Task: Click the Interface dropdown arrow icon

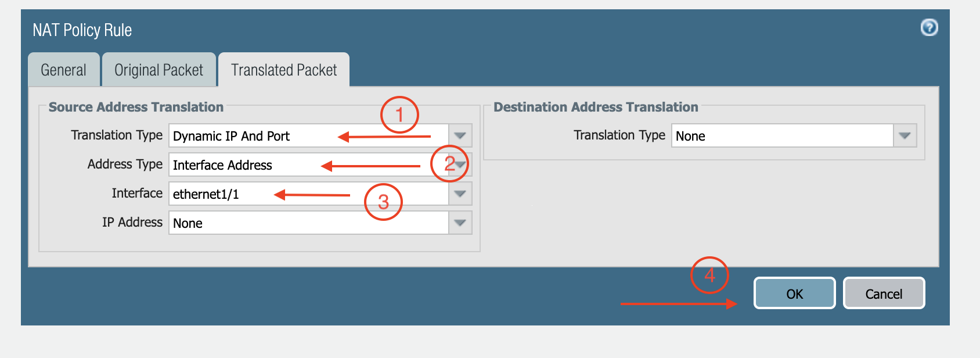Action: [460, 194]
